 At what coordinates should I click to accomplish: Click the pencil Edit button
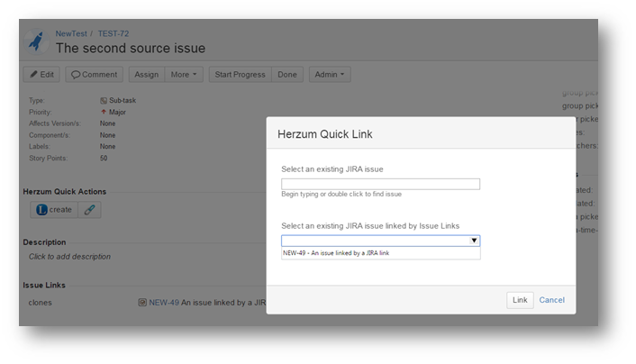(x=41, y=75)
